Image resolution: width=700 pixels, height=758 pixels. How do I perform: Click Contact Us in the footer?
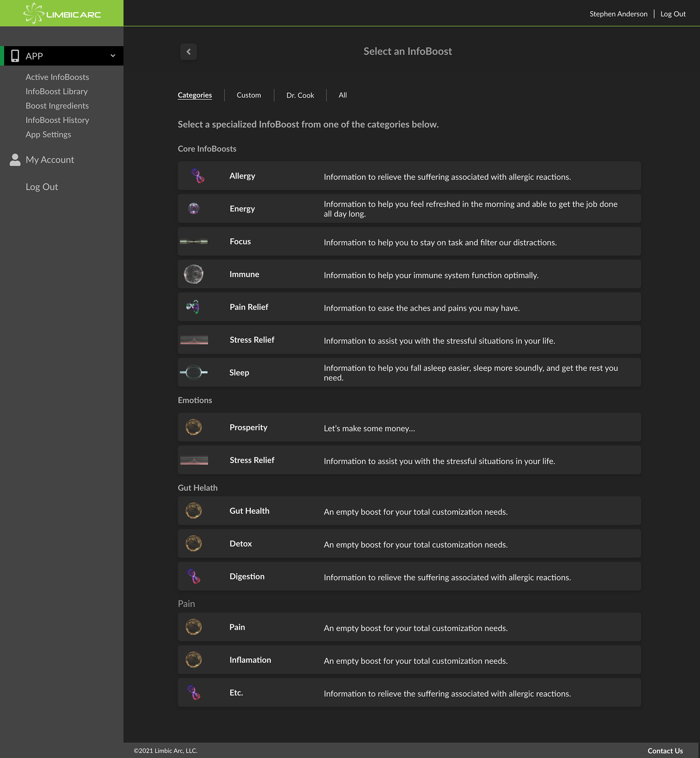[x=665, y=750]
